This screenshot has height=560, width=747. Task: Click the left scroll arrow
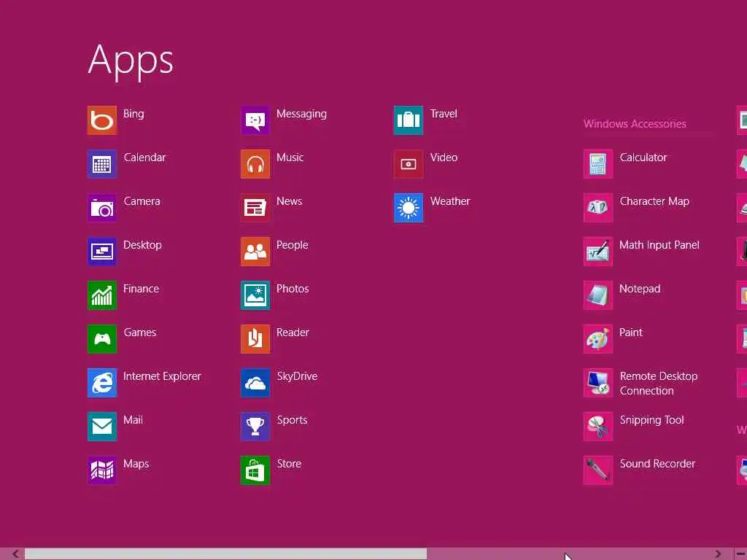15,554
